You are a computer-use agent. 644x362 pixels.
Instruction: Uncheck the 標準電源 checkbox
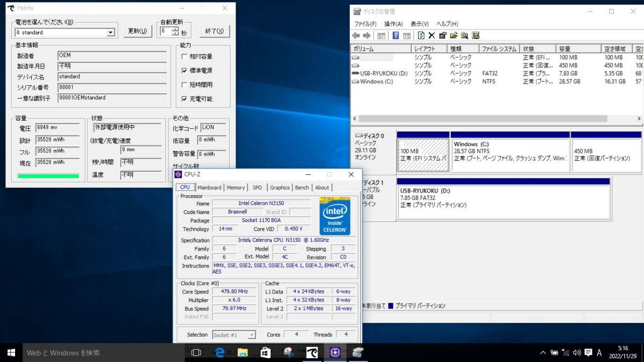[x=185, y=71]
